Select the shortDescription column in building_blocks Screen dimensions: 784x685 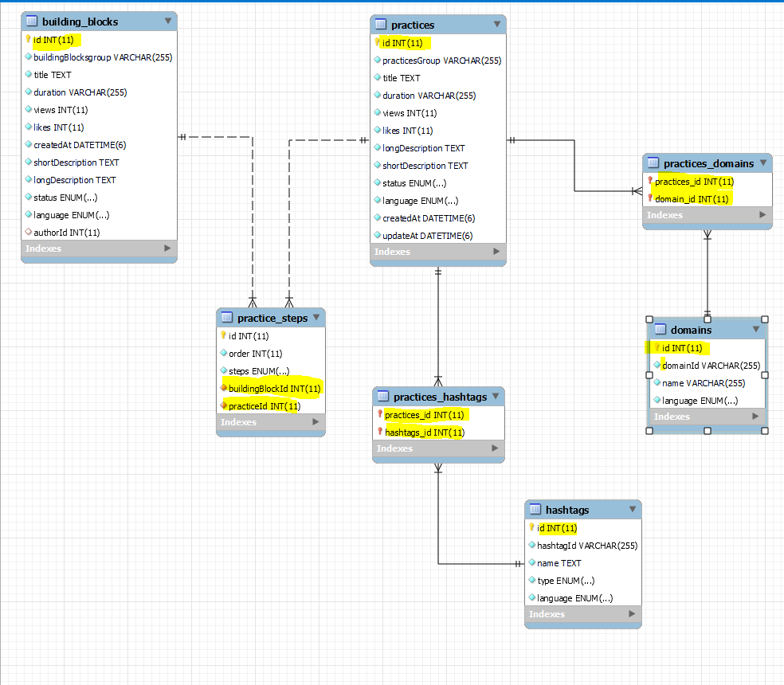click(76, 162)
